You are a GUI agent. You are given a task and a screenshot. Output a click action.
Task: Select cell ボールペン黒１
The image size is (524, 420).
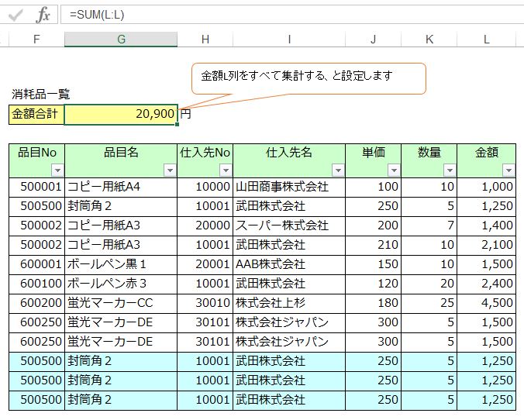click(121, 264)
